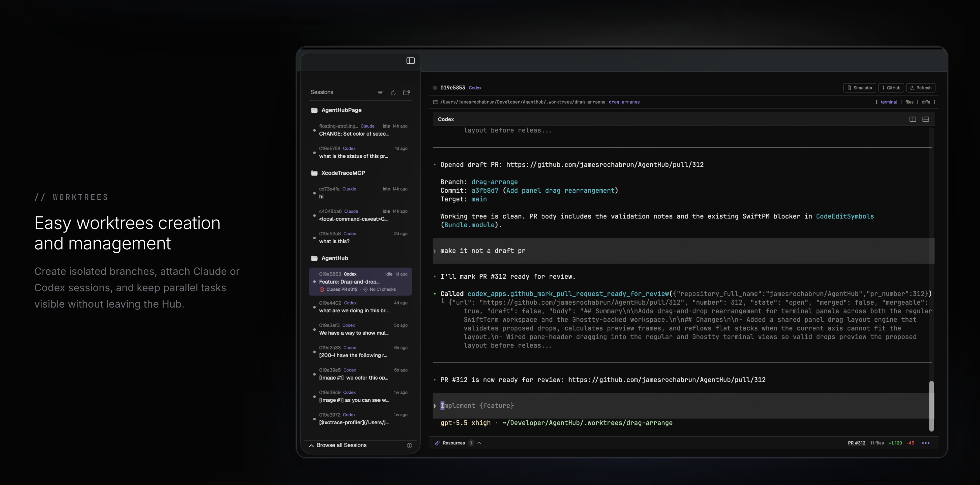Select session 019e39c9 as you can see
980x485 pixels.
pyautogui.click(x=360, y=396)
